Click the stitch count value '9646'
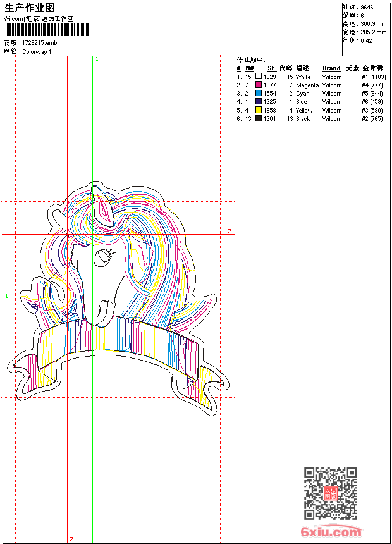The image size is (392, 544). 367,8
